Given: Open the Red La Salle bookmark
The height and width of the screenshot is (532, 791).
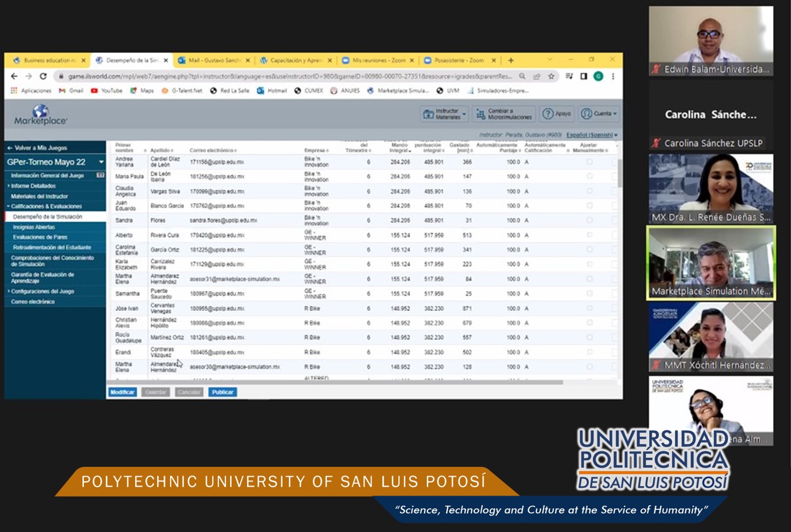Looking at the screenshot, I should pyautogui.click(x=229, y=91).
